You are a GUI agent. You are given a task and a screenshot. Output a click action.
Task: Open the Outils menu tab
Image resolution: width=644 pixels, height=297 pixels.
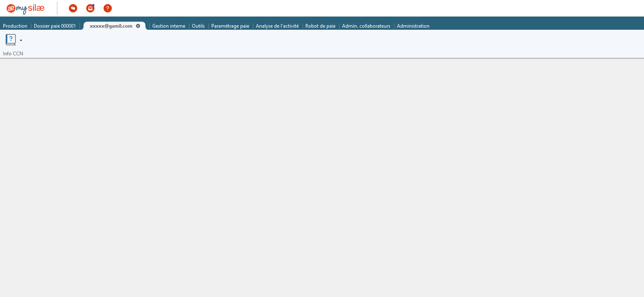(x=198, y=26)
